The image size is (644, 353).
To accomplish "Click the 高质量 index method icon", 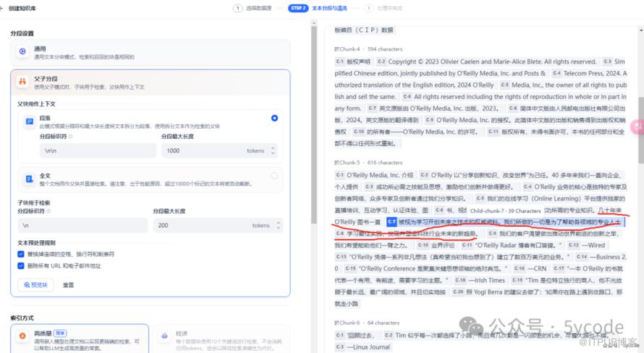I will pyautogui.click(x=22, y=336).
